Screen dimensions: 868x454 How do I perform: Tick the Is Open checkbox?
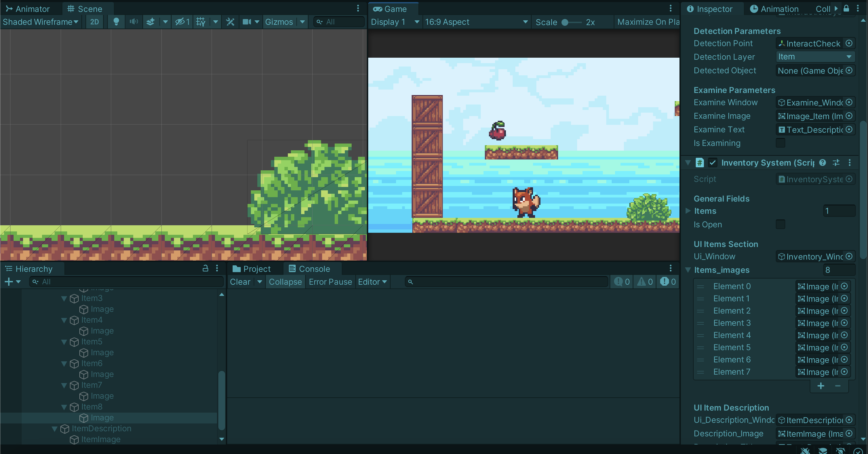coord(780,224)
